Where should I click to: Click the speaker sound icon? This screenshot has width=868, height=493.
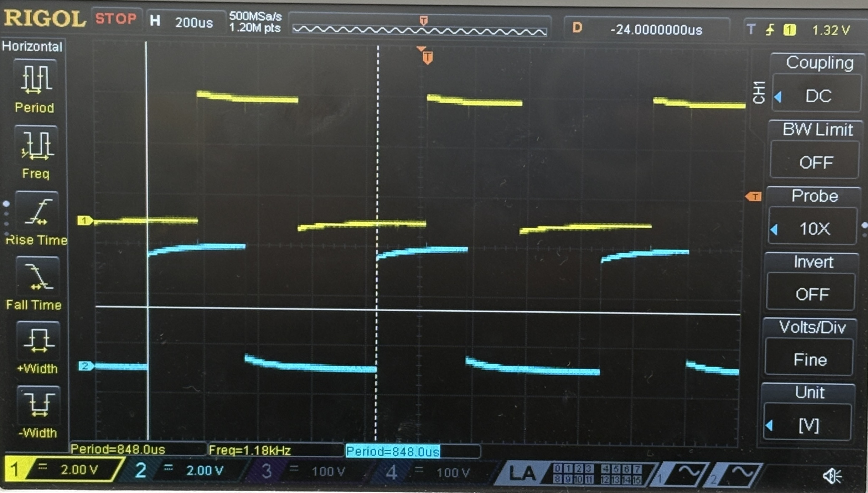pyautogui.click(x=832, y=476)
